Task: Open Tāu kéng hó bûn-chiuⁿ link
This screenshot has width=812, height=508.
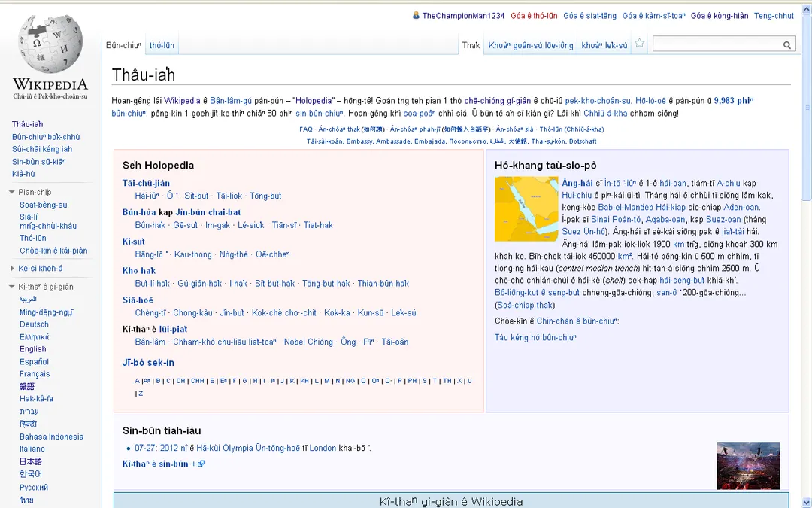Action: [535, 337]
